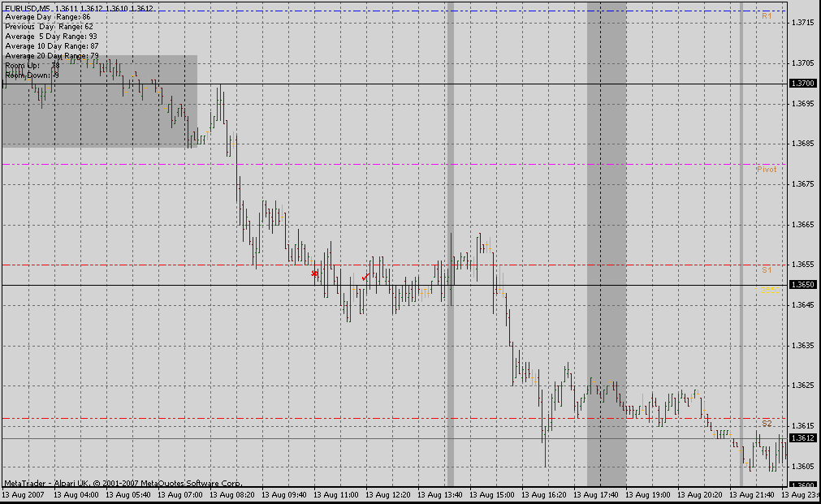Select the S1 support label

click(x=767, y=270)
